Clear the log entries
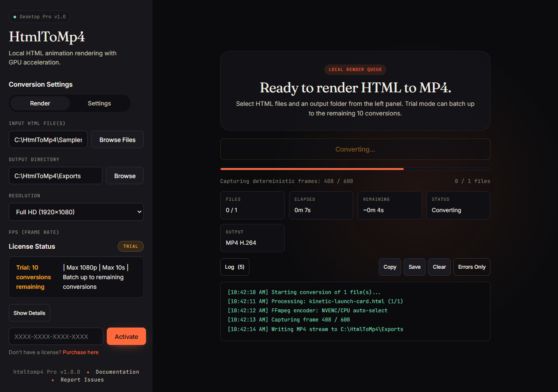 [x=439, y=267]
